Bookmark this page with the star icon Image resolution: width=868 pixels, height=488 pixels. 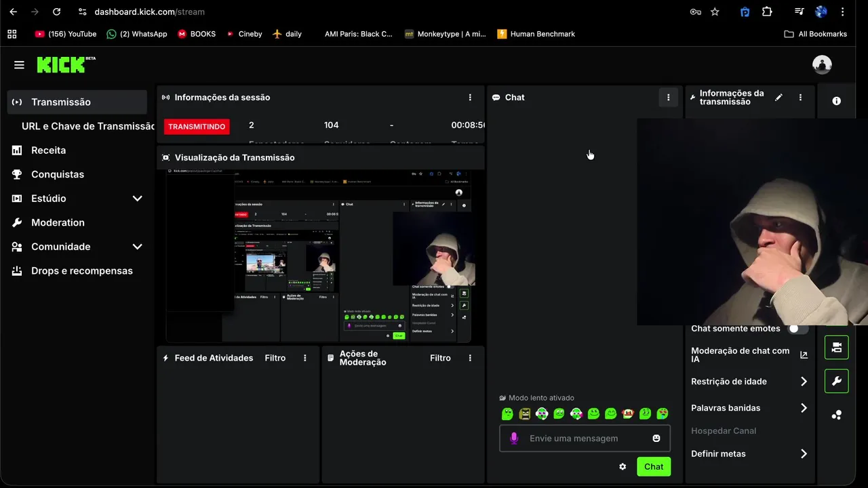715,12
